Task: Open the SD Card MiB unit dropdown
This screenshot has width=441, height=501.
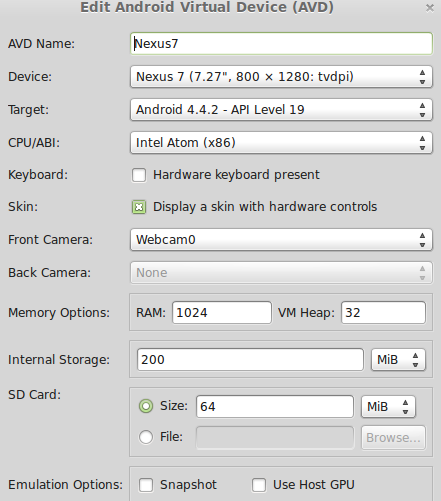Action: pyautogui.click(x=388, y=407)
